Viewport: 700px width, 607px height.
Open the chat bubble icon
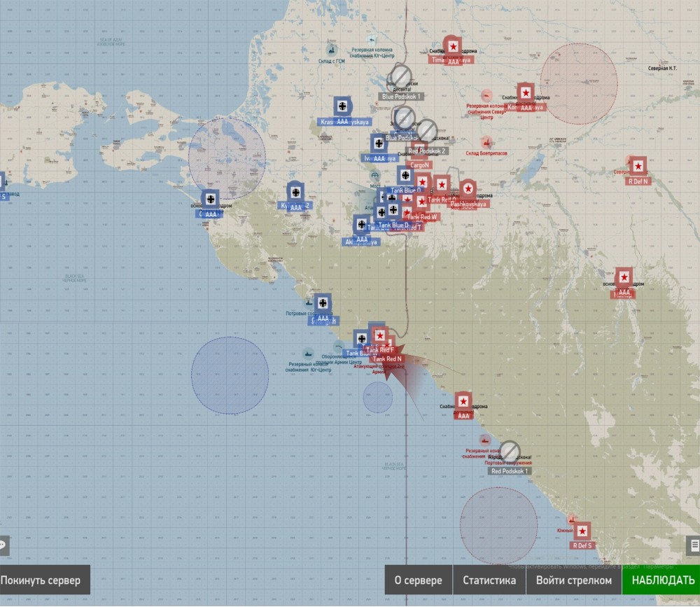pos(3,545)
